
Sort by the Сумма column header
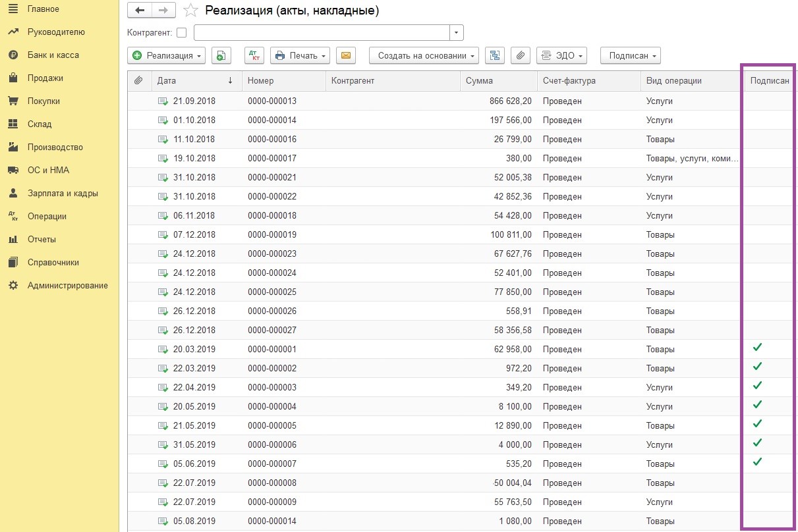pos(498,81)
